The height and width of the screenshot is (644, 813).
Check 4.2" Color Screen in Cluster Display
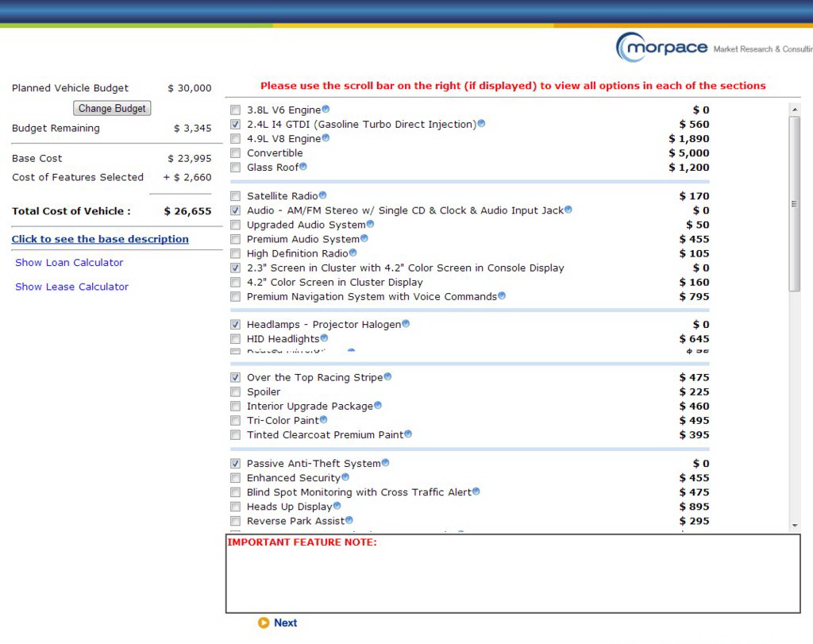235,282
